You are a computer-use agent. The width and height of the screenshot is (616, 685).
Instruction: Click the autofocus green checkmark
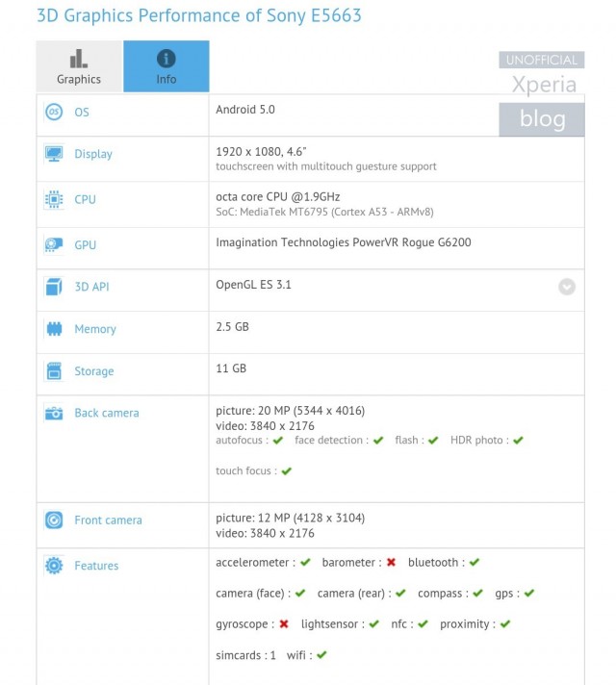pyautogui.click(x=278, y=441)
